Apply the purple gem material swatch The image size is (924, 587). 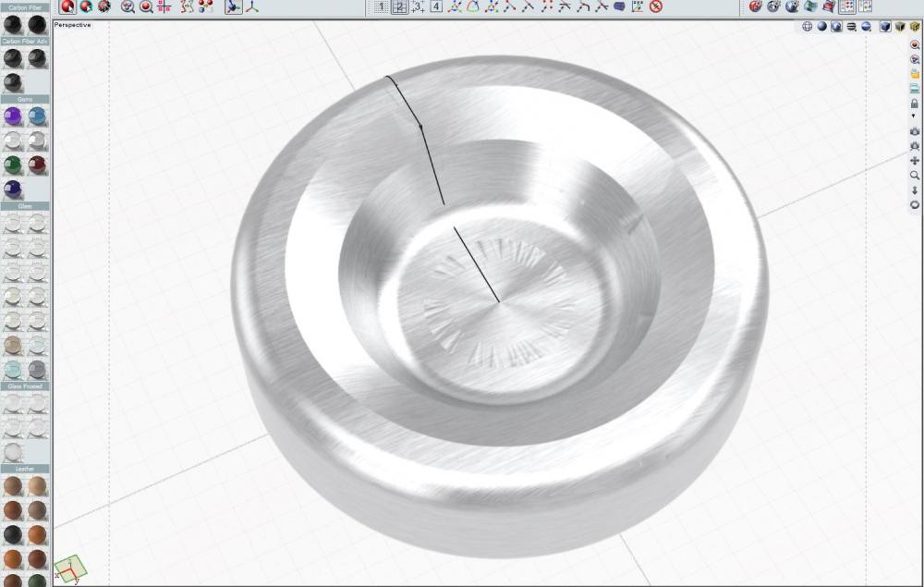(12, 116)
